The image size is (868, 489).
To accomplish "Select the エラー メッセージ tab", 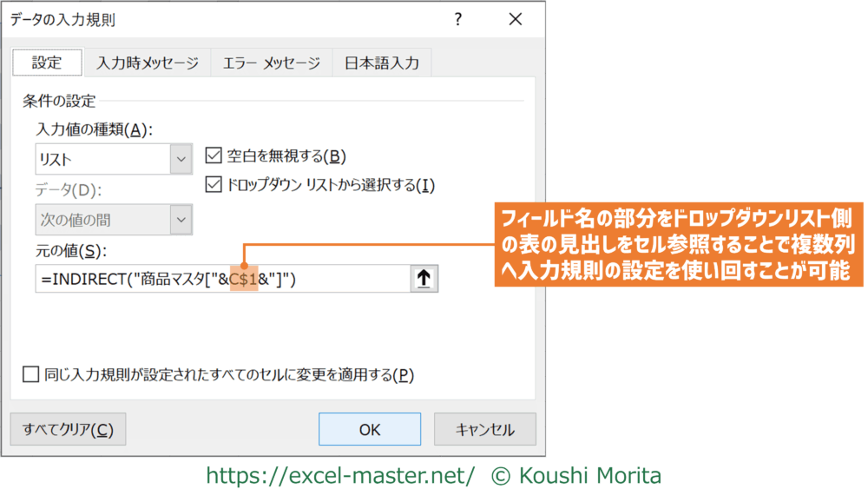I will tap(271, 63).
